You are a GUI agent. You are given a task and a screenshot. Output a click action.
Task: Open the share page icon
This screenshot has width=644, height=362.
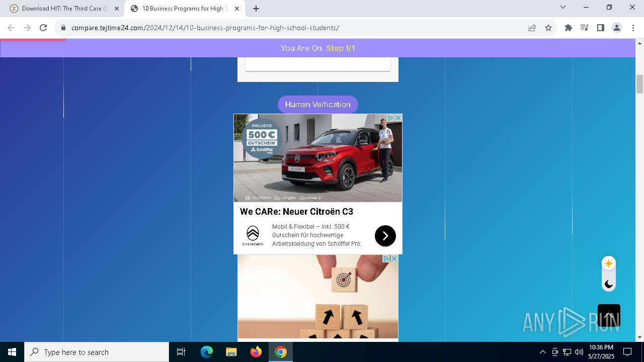coord(532,28)
